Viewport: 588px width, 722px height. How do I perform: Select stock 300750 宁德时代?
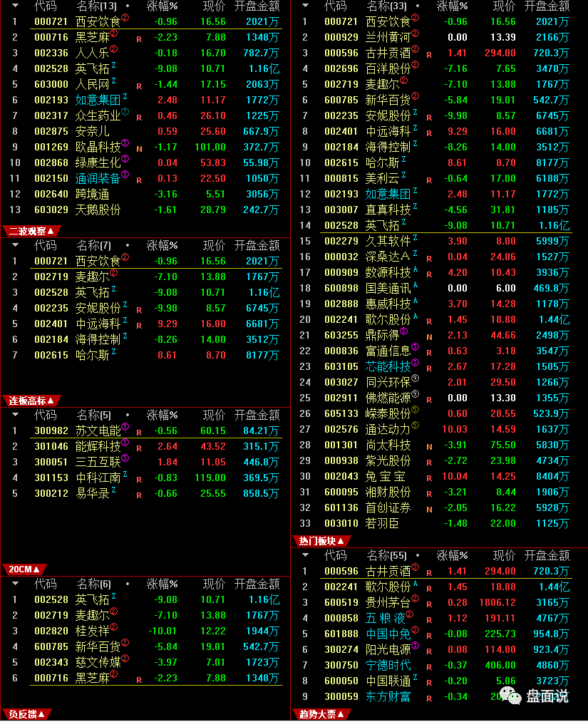435,665
